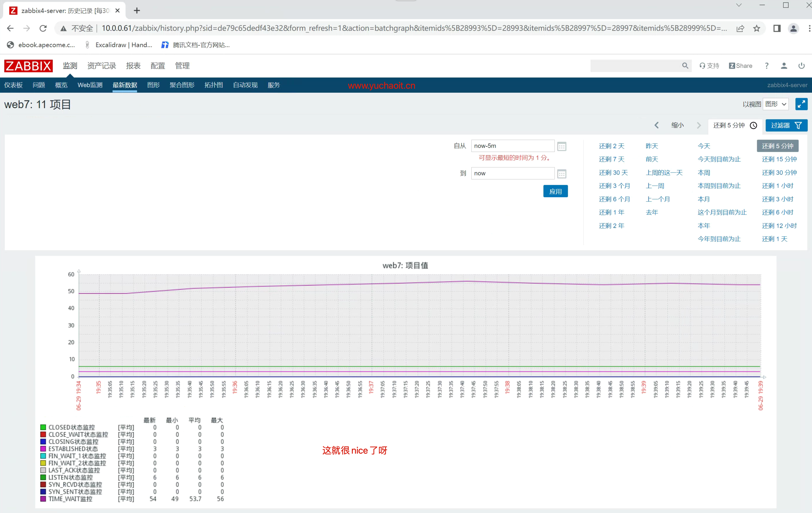Switch to the 聚合图形 submenu tab

pyautogui.click(x=182, y=85)
